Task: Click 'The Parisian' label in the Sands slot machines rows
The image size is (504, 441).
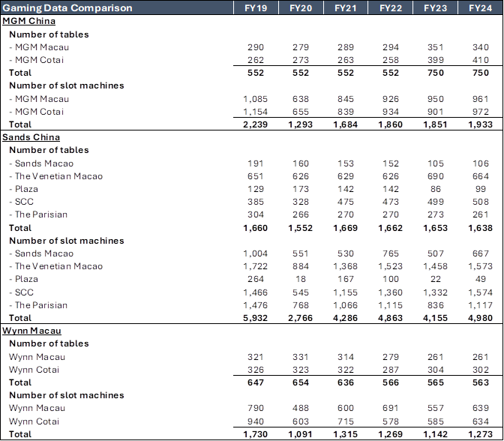Action: pyautogui.click(x=41, y=305)
